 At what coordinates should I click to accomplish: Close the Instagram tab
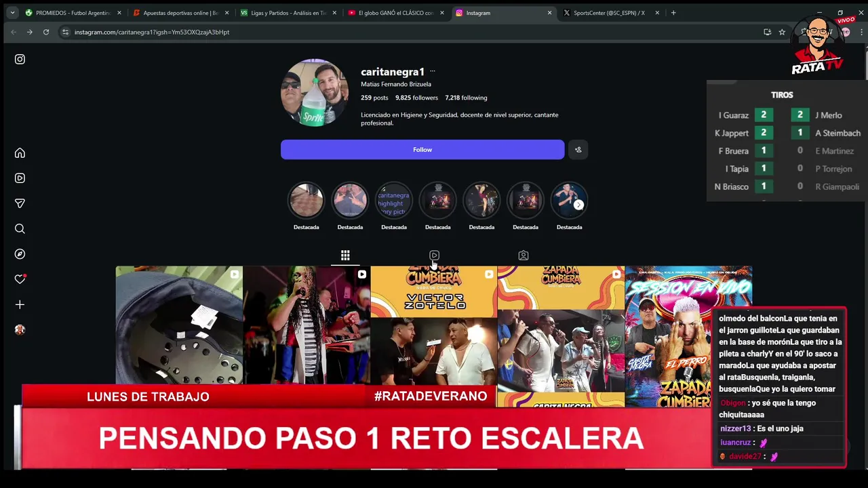pos(549,13)
